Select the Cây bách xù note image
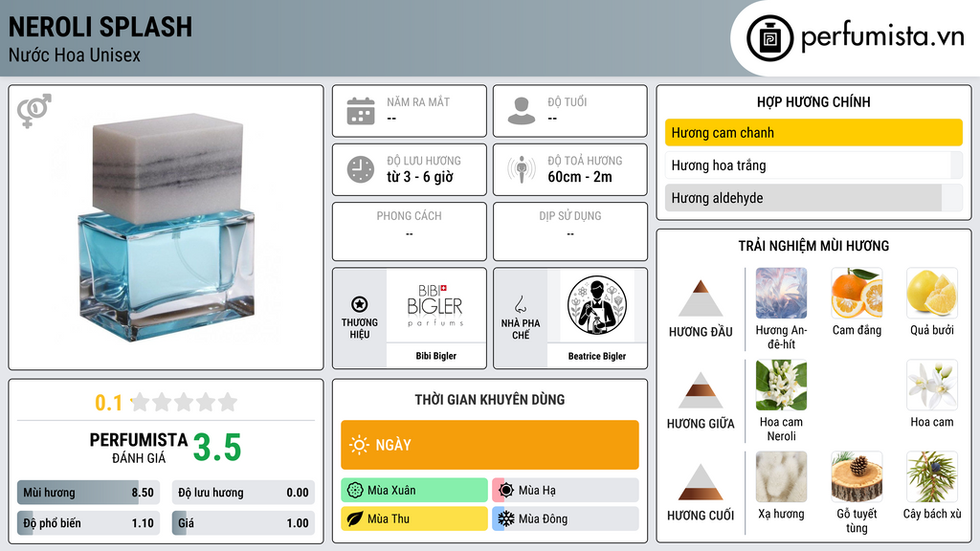 [932, 476]
